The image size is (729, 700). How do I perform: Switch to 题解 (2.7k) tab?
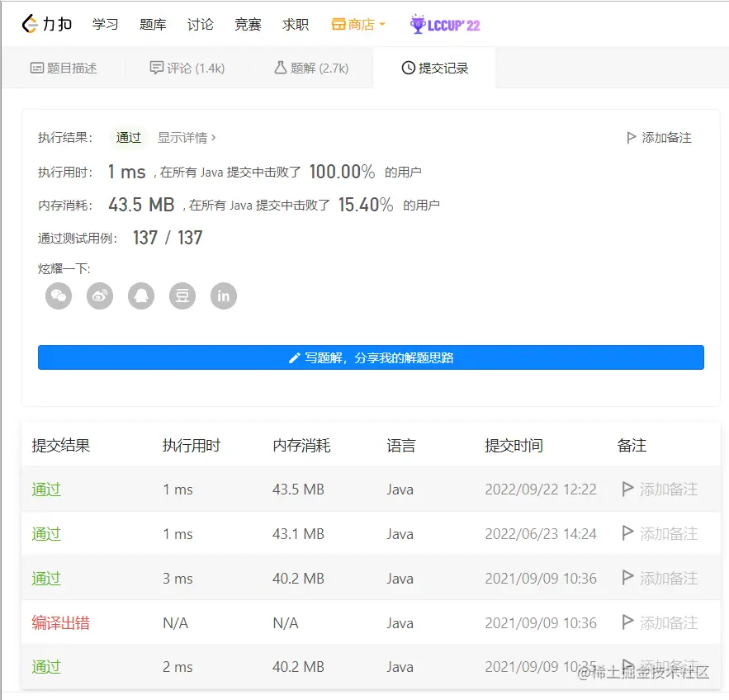point(311,68)
